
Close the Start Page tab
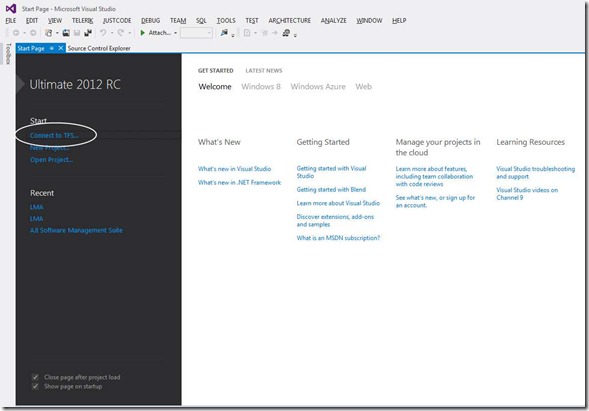pyautogui.click(x=60, y=48)
